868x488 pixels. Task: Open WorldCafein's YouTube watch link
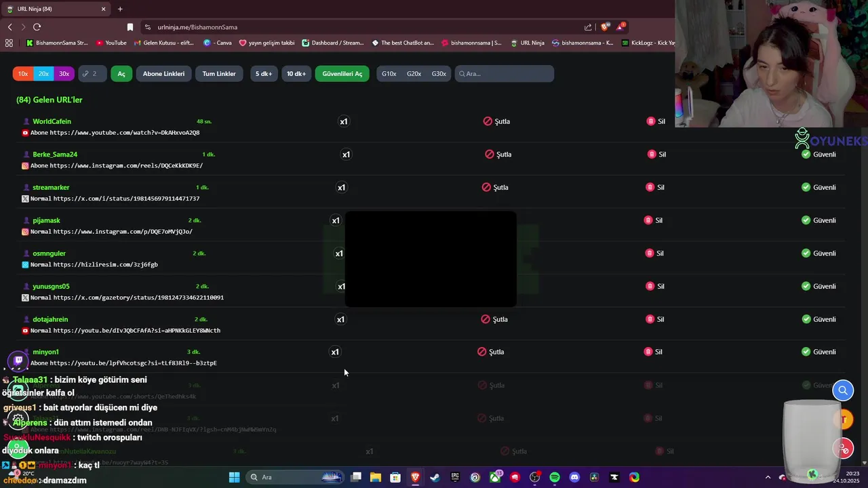(x=125, y=133)
